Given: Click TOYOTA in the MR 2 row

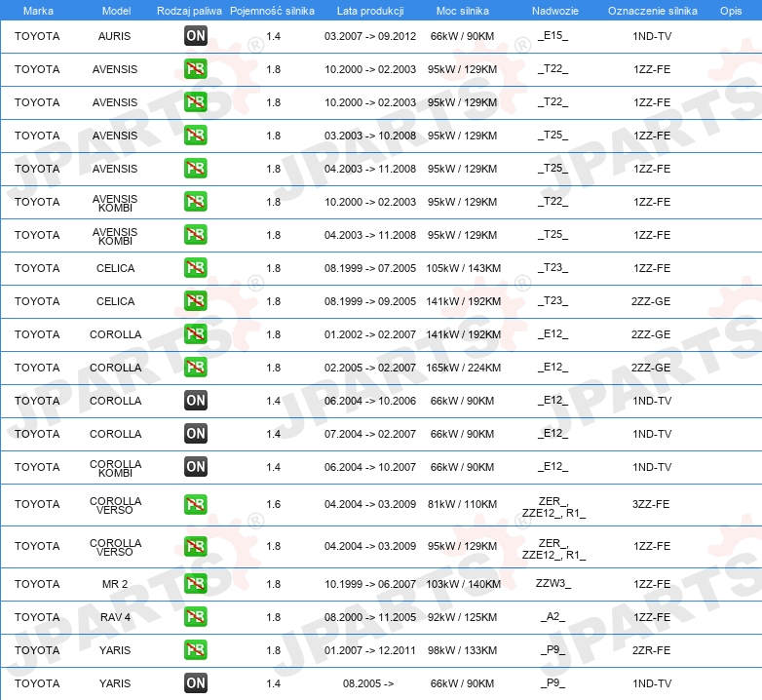Looking at the screenshot, I should [37, 584].
